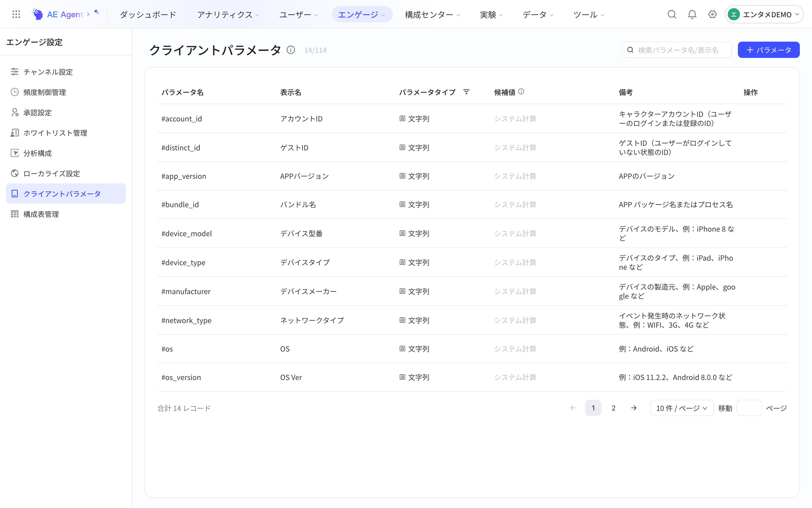Click the next page arrow
812x508 pixels.
pyautogui.click(x=634, y=408)
